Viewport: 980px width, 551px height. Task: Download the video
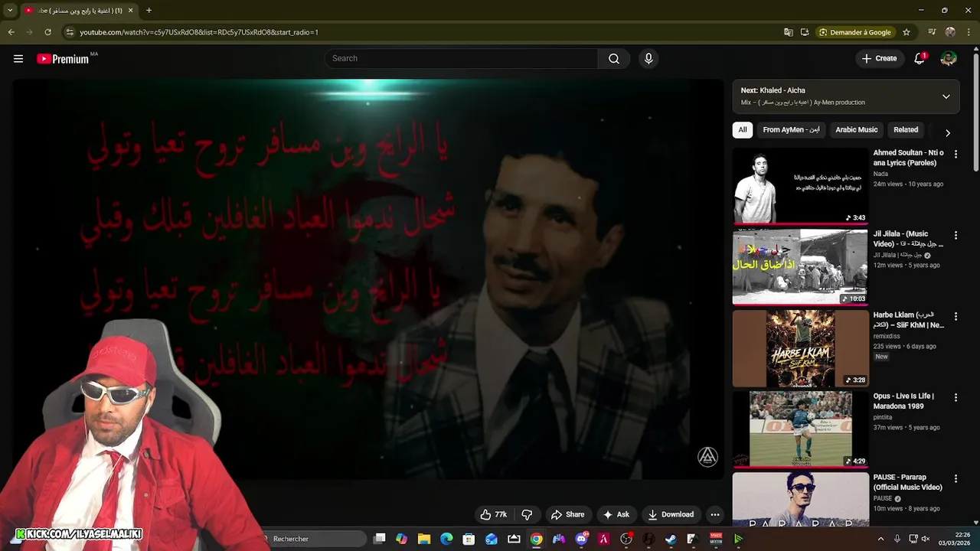click(670, 515)
